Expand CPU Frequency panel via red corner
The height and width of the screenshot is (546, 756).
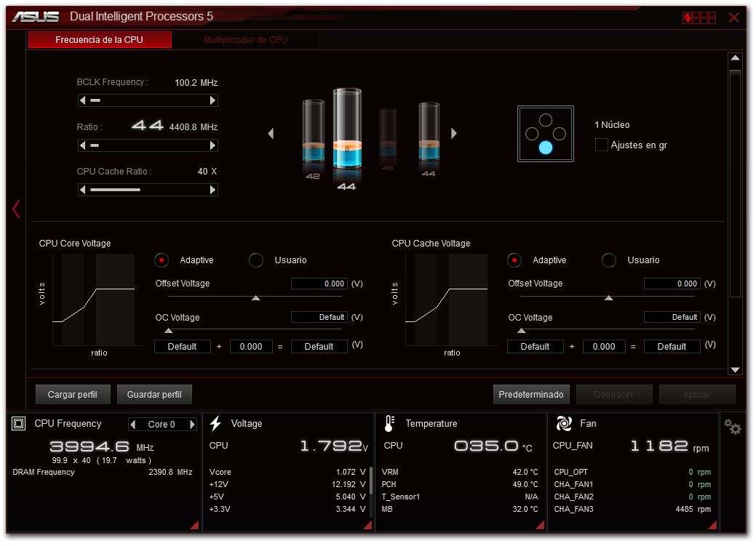(195, 525)
